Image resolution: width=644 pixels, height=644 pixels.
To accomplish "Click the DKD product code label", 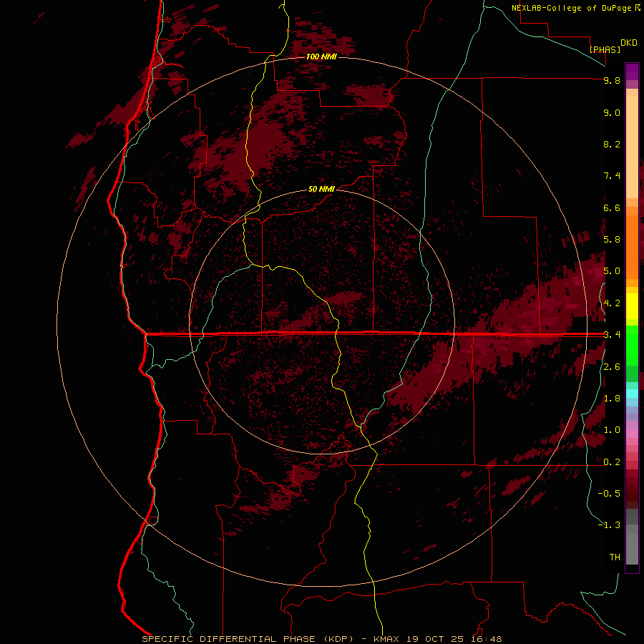I will click(629, 43).
